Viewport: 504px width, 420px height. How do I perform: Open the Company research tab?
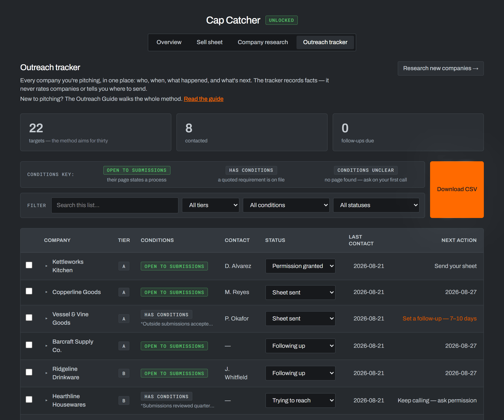click(x=262, y=42)
